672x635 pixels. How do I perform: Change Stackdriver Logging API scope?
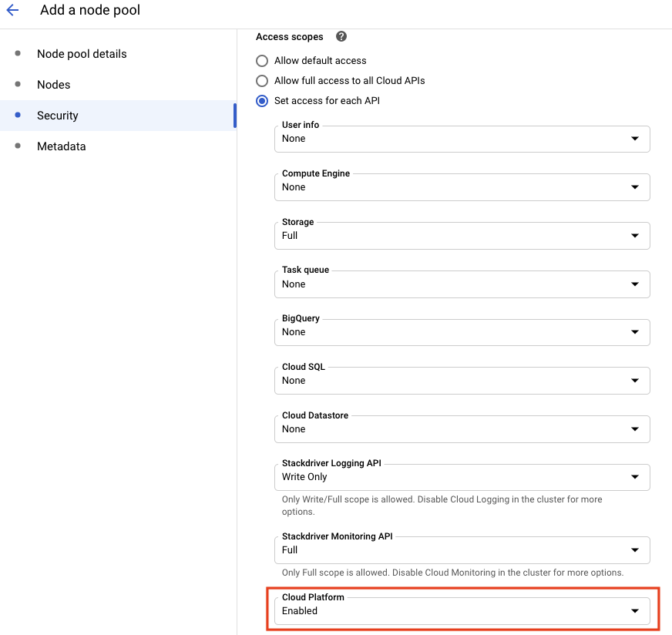click(x=462, y=477)
